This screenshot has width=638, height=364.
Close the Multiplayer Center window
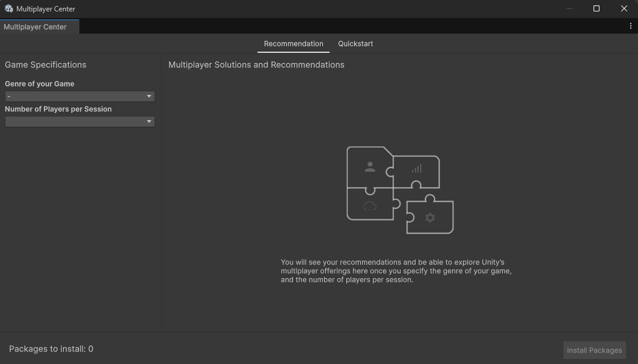(x=624, y=8)
